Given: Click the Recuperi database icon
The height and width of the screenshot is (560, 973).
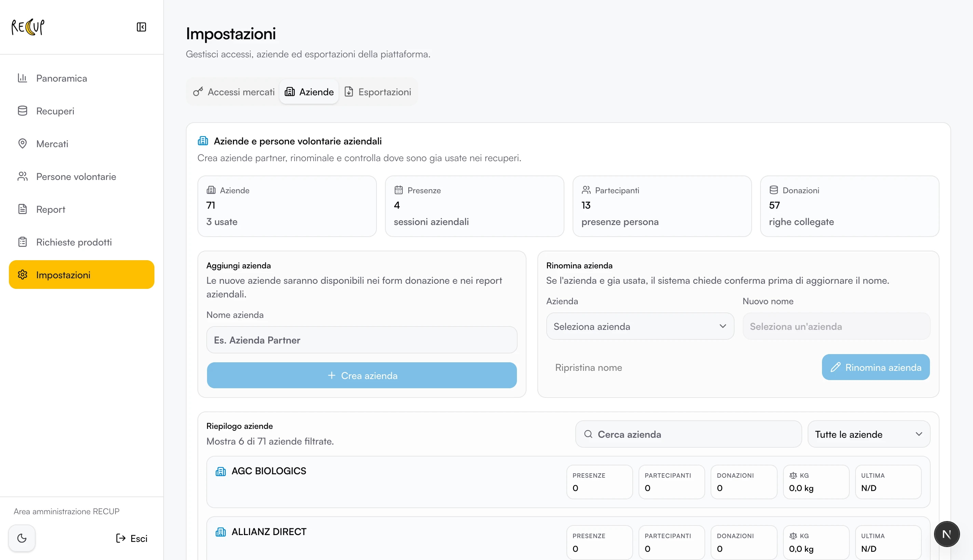Looking at the screenshot, I should (x=22, y=111).
